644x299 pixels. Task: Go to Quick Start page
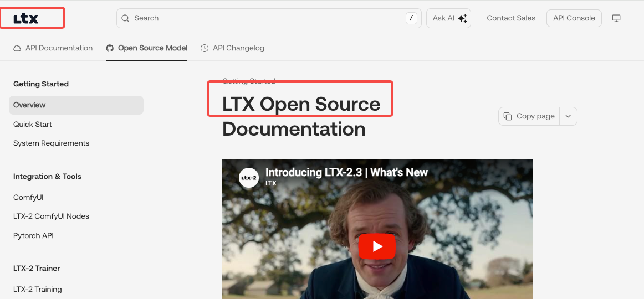point(33,124)
